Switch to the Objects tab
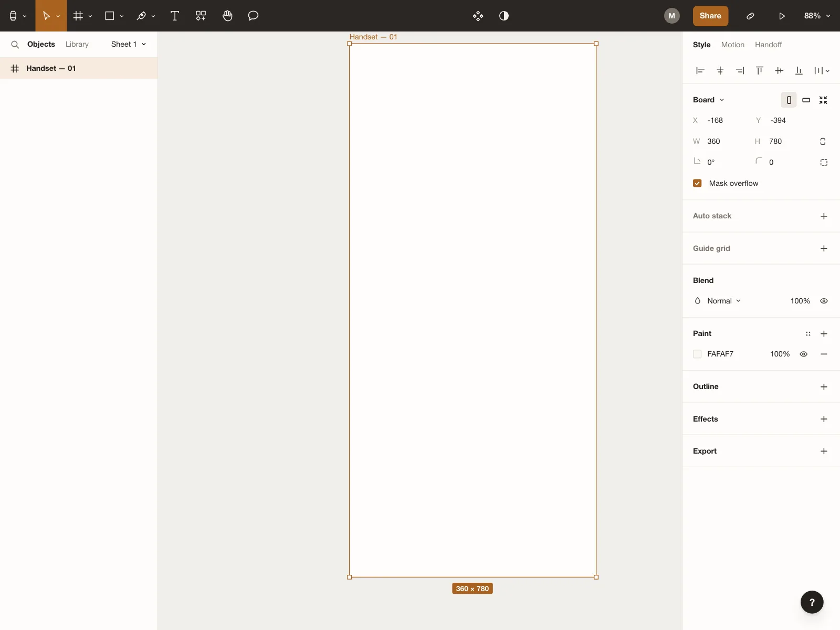This screenshot has height=630, width=840. coord(41,44)
